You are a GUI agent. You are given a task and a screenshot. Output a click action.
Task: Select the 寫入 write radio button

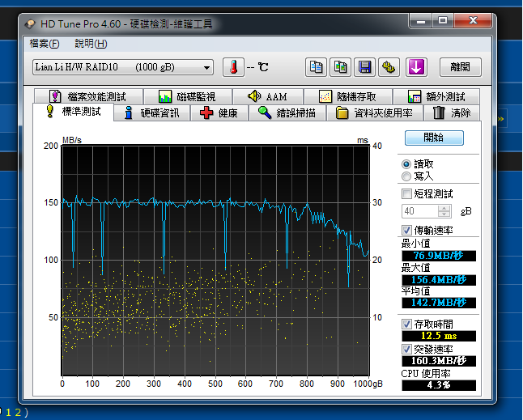click(x=406, y=176)
